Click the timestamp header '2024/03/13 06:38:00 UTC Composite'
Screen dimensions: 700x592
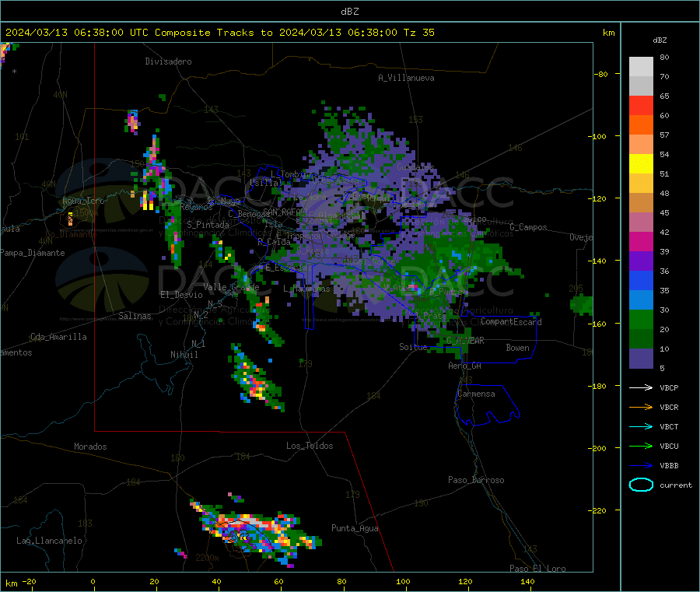click(x=108, y=33)
